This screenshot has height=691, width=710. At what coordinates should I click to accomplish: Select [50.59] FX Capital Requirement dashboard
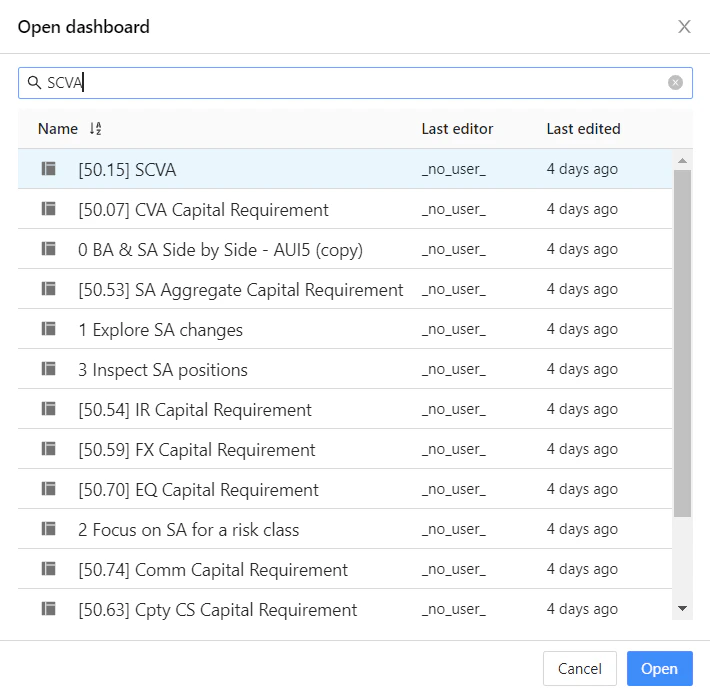click(x=345, y=449)
